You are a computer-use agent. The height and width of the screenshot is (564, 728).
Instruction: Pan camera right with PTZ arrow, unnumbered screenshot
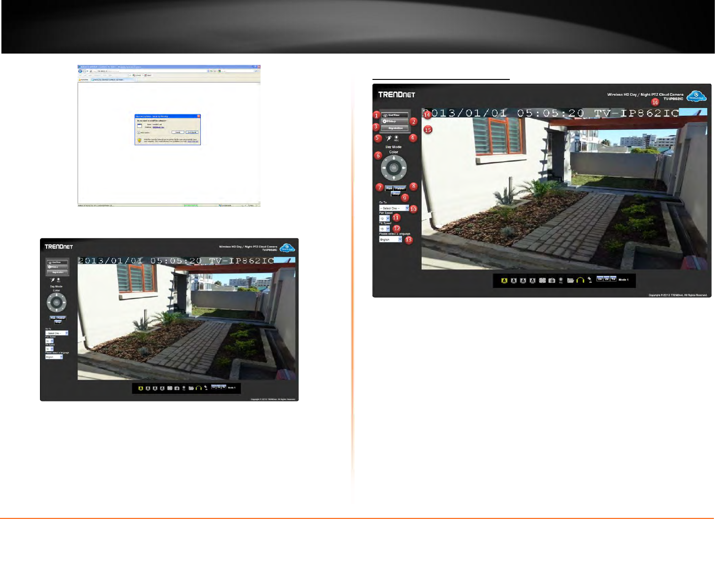(x=64, y=303)
